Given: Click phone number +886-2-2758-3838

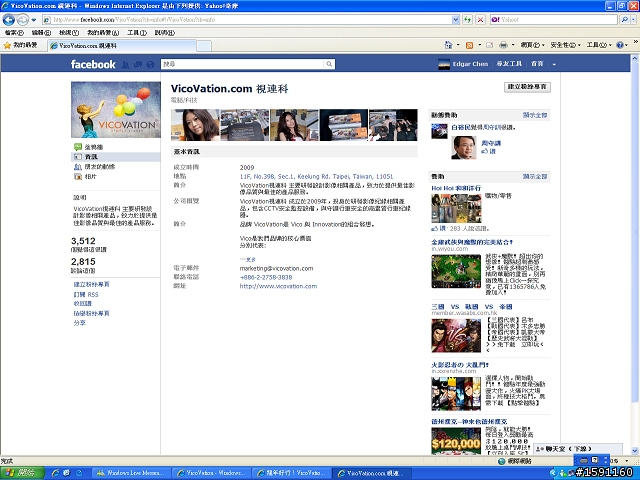Looking at the screenshot, I should [x=266, y=277].
